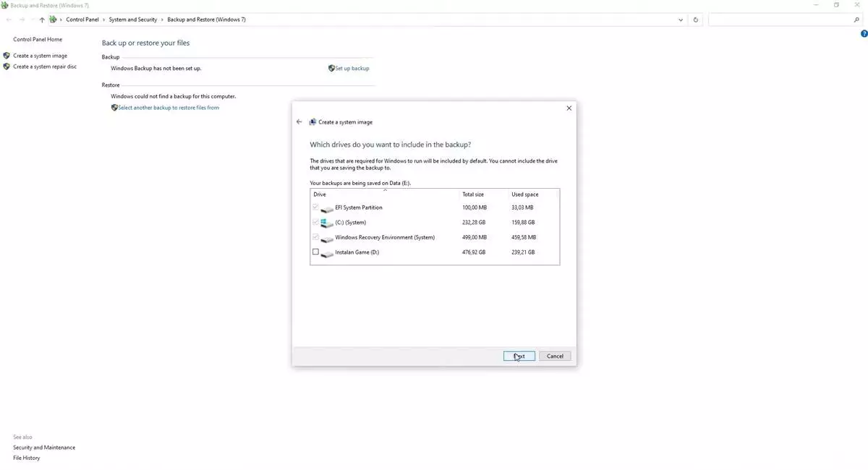Image resolution: width=868 pixels, height=470 pixels.
Task: Click the 232,28 GB total size value
Action: coord(474,223)
